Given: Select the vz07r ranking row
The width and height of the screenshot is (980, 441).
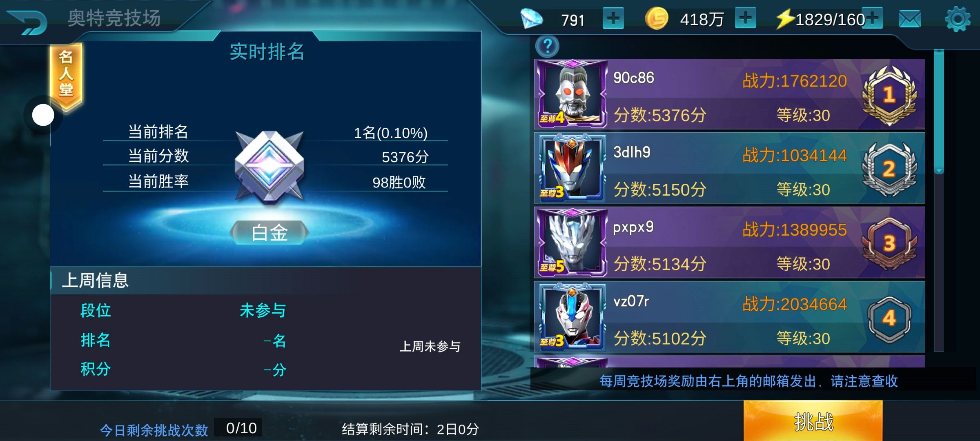Looking at the screenshot, I should pyautogui.click(x=730, y=317).
